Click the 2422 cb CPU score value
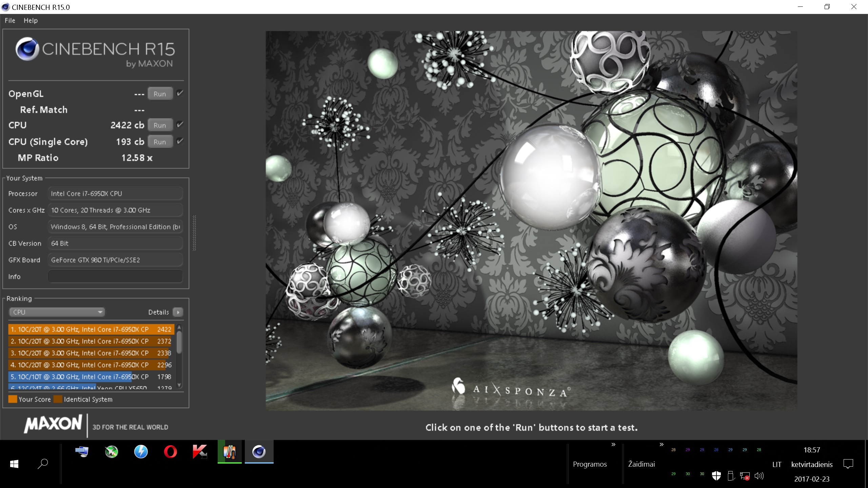Screen dimensions: 868x488 pyautogui.click(x=127, y=125)
